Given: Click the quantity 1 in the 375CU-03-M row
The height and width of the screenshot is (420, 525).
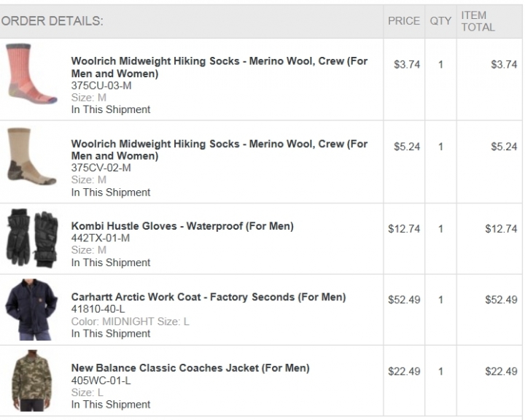Looking at the screenshot, I should pos(440,64).
